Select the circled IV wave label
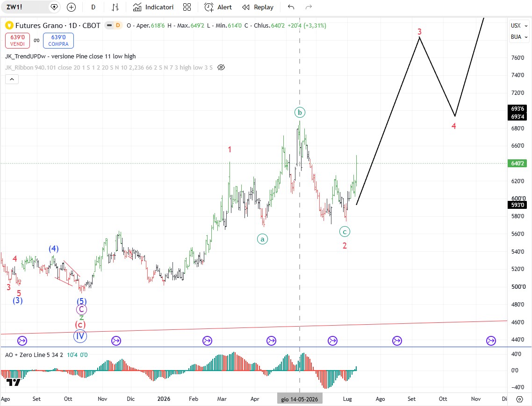The width and height of the screenshot is (532, 406). coord(80,336)
